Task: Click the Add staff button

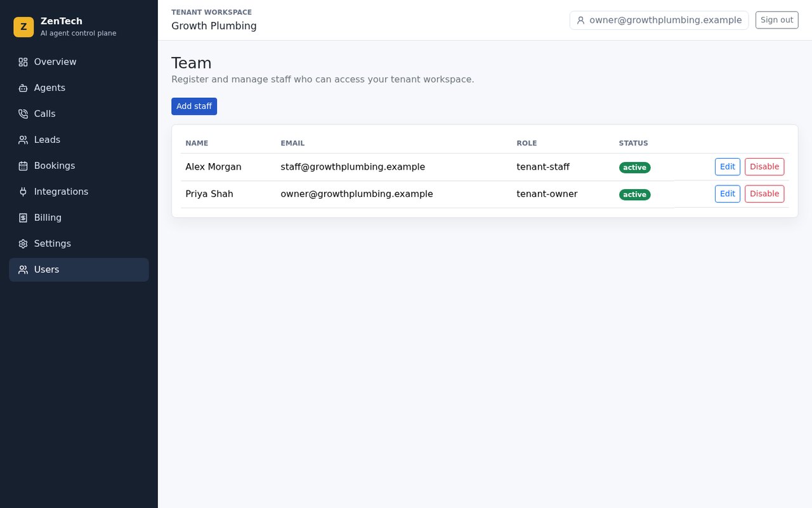Action: pos(194,106)
